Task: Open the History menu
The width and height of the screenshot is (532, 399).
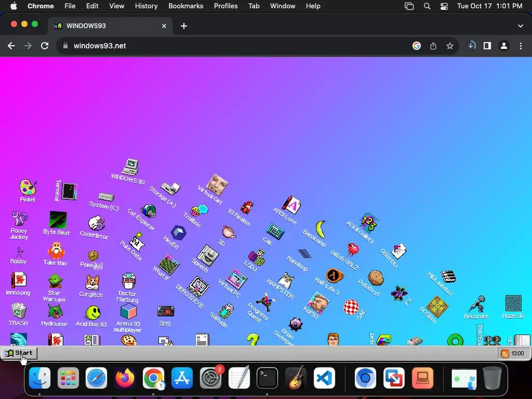Action: (x=146, y=6)
